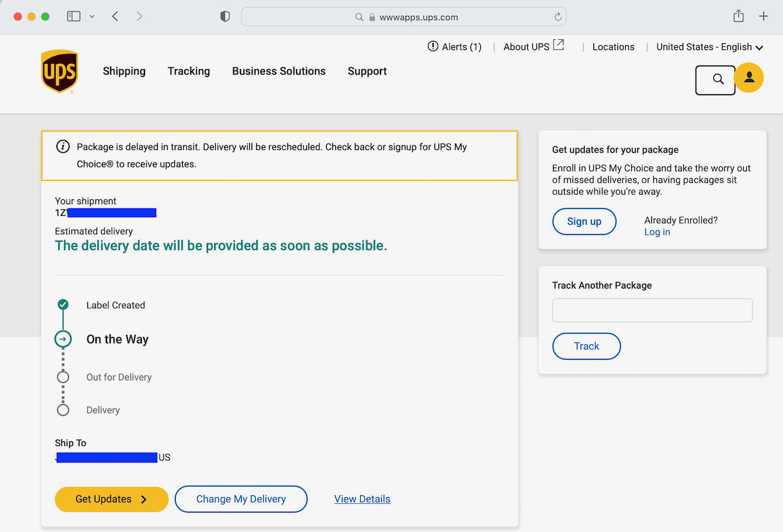Open the United States - English language dropdown
This screenshot has width=783, height=532.
point(710,46)
